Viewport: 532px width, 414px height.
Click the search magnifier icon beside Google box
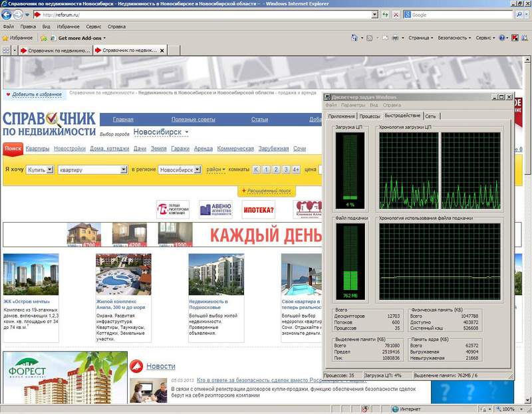(x=519, y=14)
